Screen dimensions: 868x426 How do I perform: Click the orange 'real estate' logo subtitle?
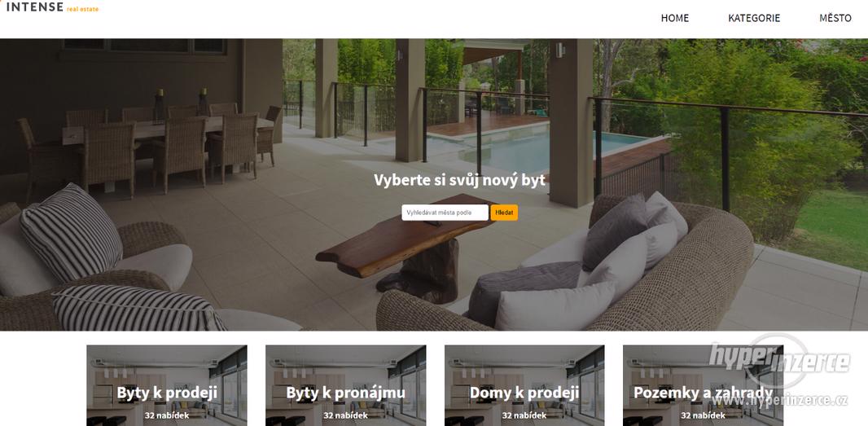click(x=82, y=10)
